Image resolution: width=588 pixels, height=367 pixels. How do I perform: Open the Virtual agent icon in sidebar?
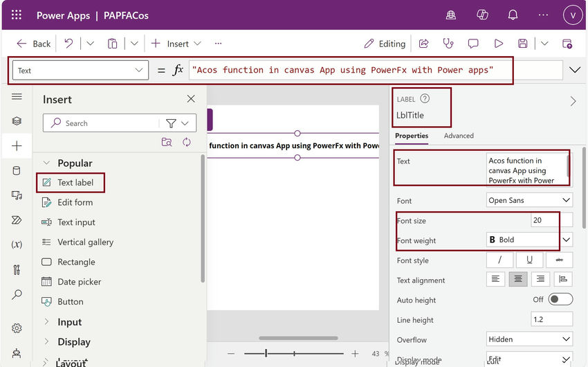(17, 352)
